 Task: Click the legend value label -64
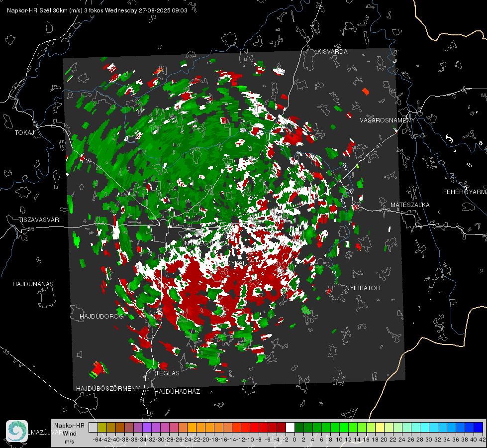[97, 440]
